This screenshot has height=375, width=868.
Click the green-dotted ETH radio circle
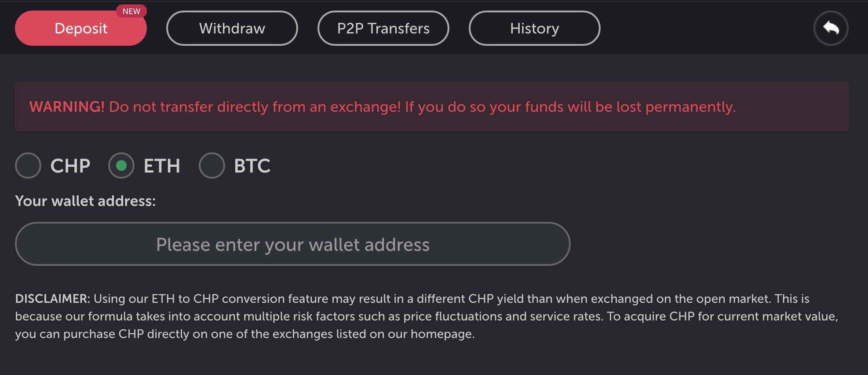[x=121, y=165]
